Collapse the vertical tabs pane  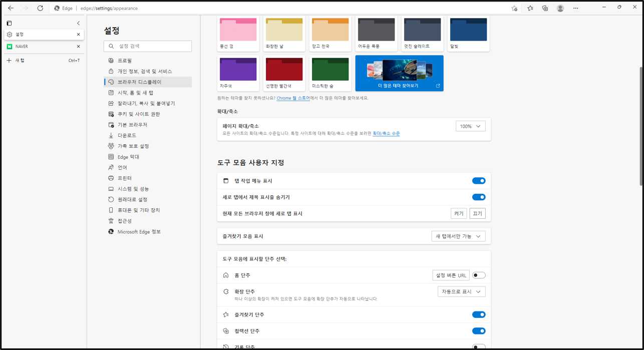click(x=78, y=23)
